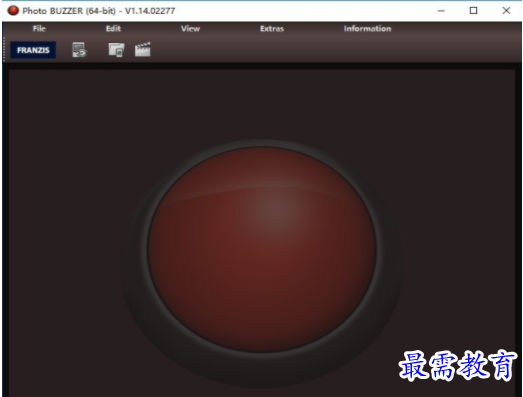Click the clapperboard video toolbar icon
The width and height of the screenshot is (523, 397).
pyautogui.click(x=143, y=50)
